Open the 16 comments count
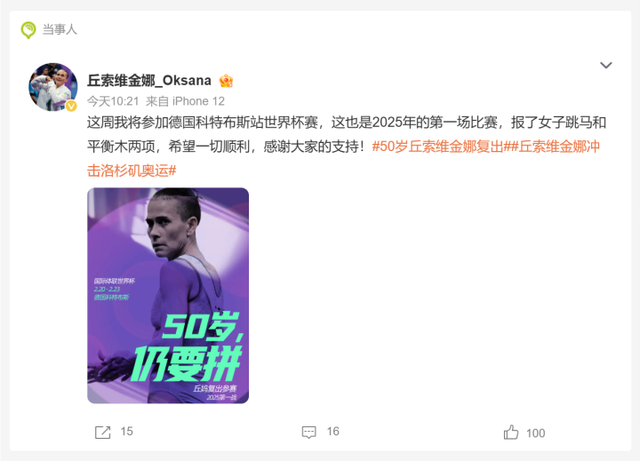Viewport: 640px width, 461px height. (x=333, y=432)
